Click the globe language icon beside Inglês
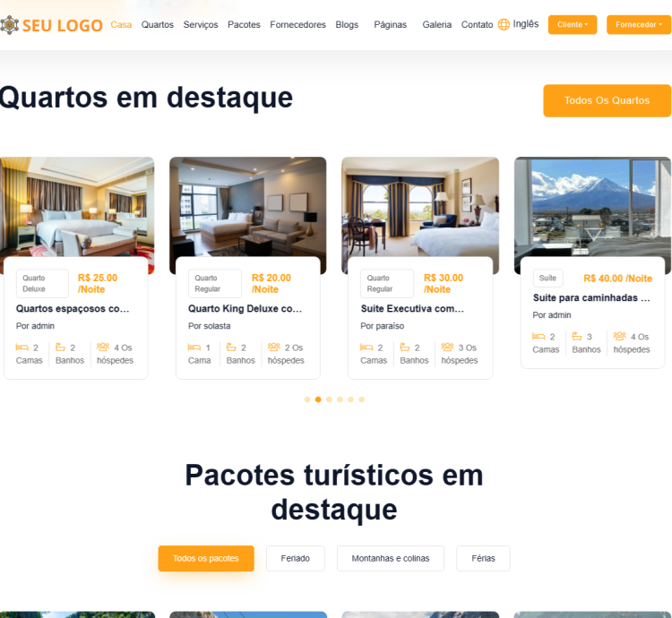 click(504, 24)
